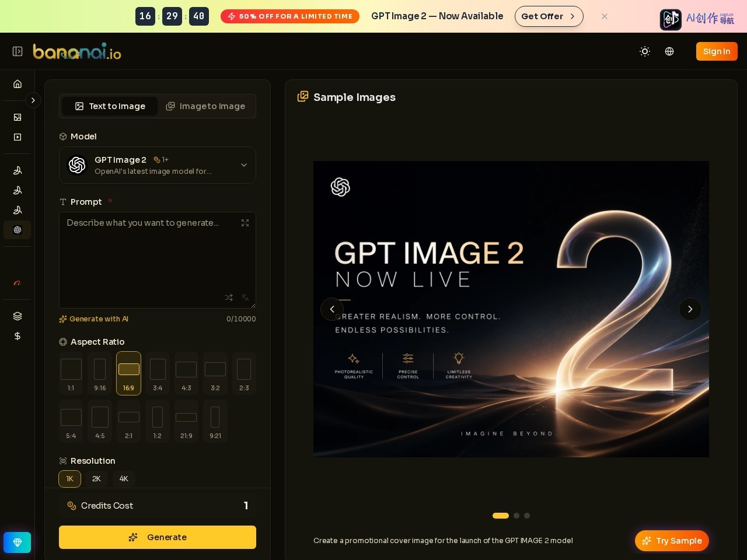Open the AI创作导航 logo link in the banner
The height and width of the screenshot is (560, 747).
tap(697, 19)
